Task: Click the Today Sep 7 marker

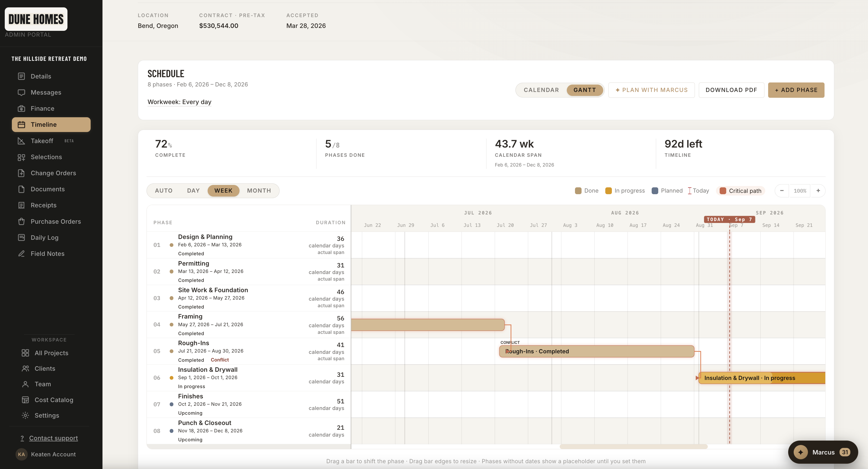Action: point(729,219)
